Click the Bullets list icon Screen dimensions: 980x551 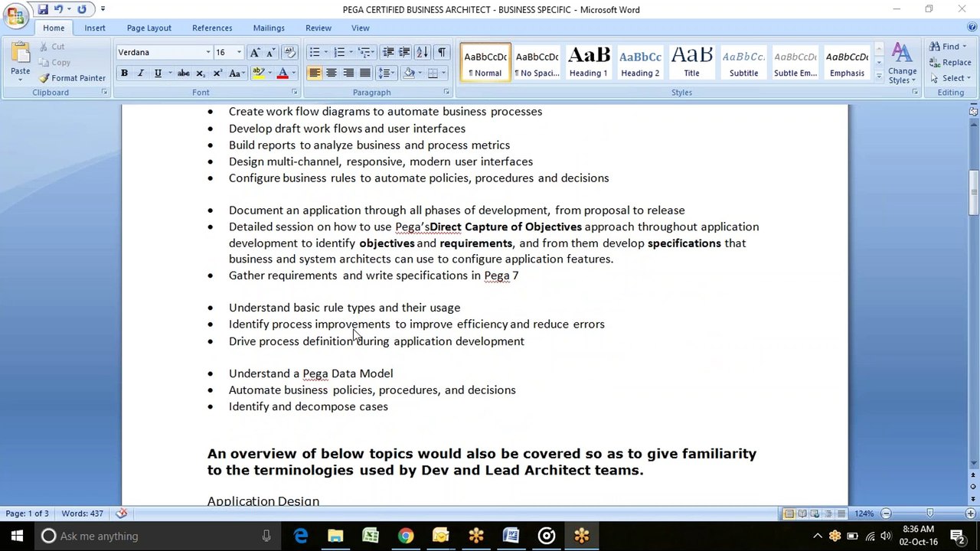point(314,52)
